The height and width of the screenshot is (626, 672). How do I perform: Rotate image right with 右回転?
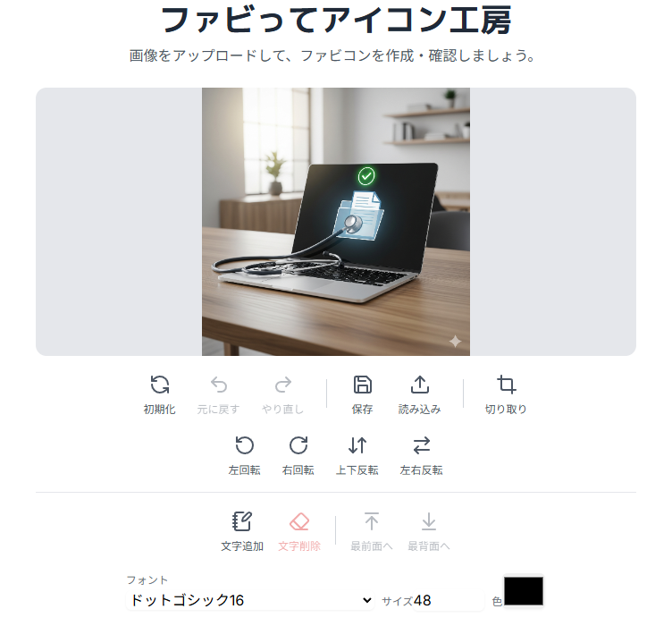coord(298,445)
